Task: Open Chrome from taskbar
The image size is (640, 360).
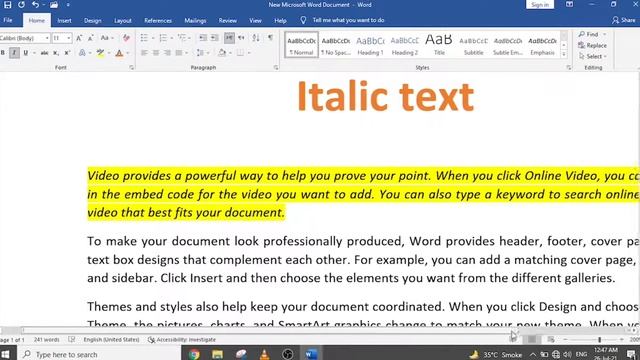Action: 194,354
